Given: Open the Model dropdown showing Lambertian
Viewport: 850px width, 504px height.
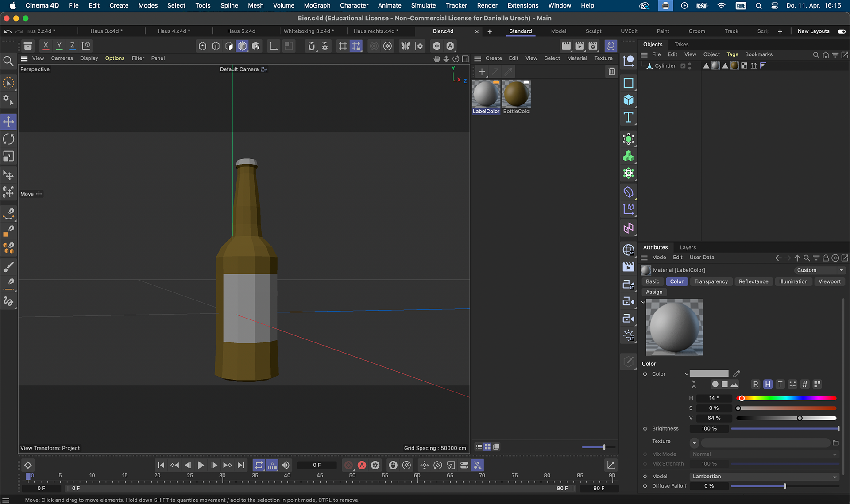Looking at the screenshot, I should click(x=764, y=477).
